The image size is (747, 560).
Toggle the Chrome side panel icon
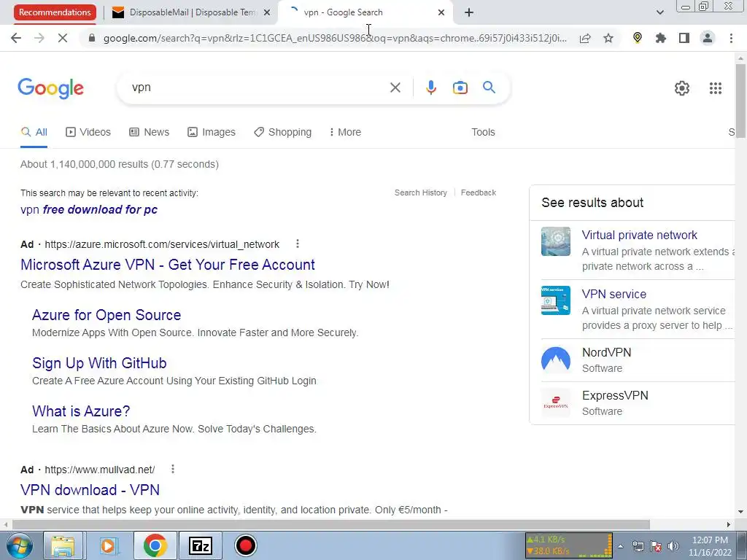(684, 38)
